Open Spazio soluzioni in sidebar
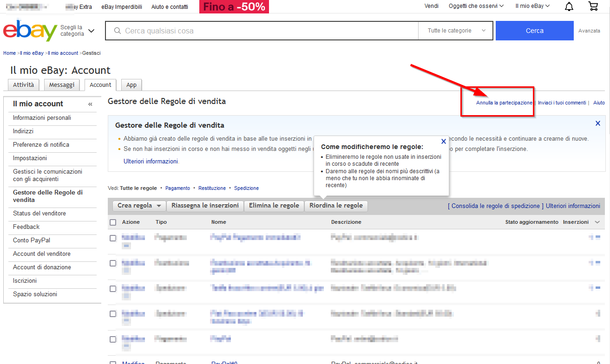 pos(35,294)
